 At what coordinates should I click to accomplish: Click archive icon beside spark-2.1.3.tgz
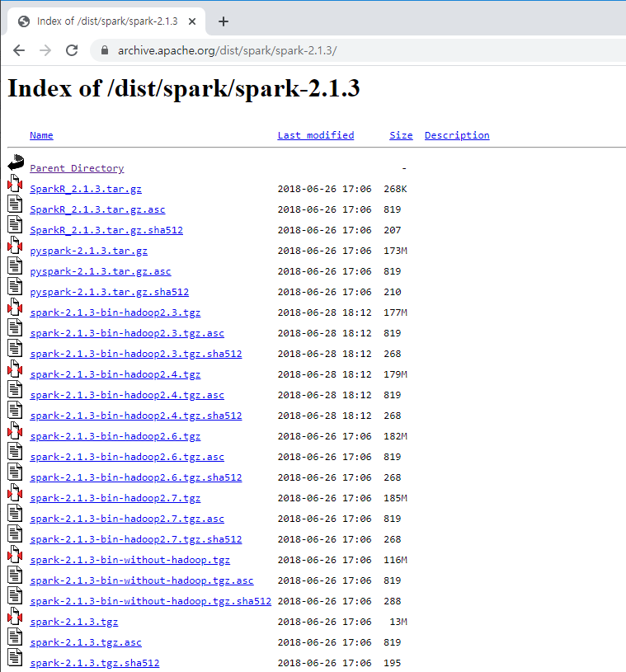coord(15,616)
